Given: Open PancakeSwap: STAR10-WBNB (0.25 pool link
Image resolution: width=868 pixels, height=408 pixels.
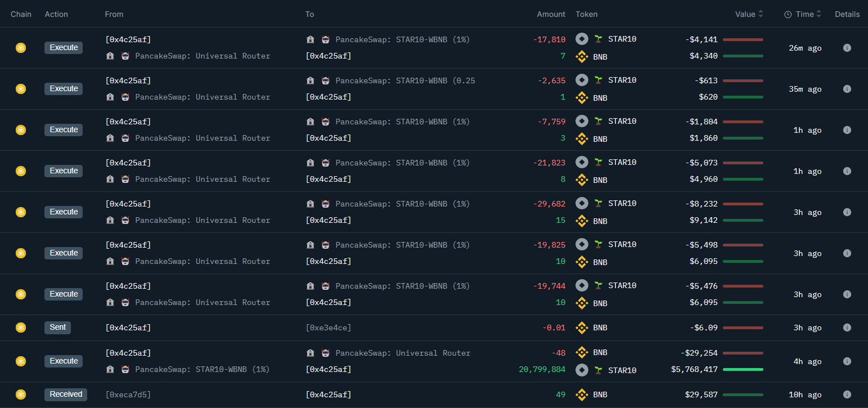Looking at the screenshot, I should pyautogui.click(x=406, y=80).
